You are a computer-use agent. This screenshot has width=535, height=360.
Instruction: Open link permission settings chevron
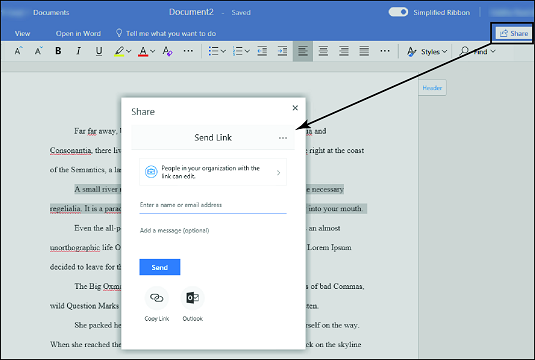[278, 173]
